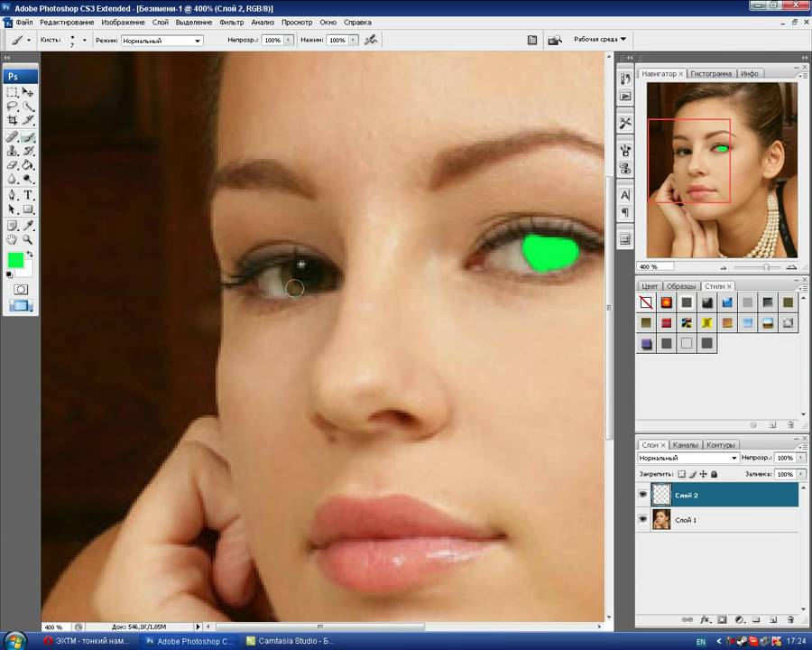Delete layer trash button
This screenshot has width=812, height=650.
click(x=790, y=619)
